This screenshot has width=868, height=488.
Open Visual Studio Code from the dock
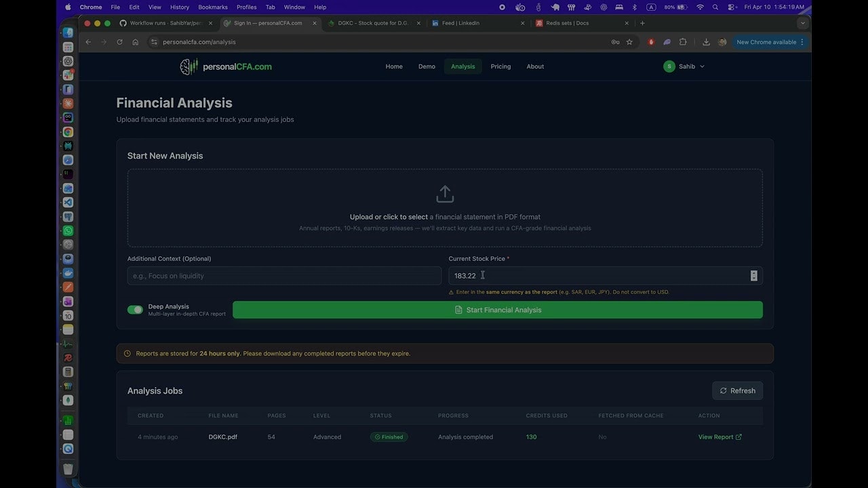68,203
